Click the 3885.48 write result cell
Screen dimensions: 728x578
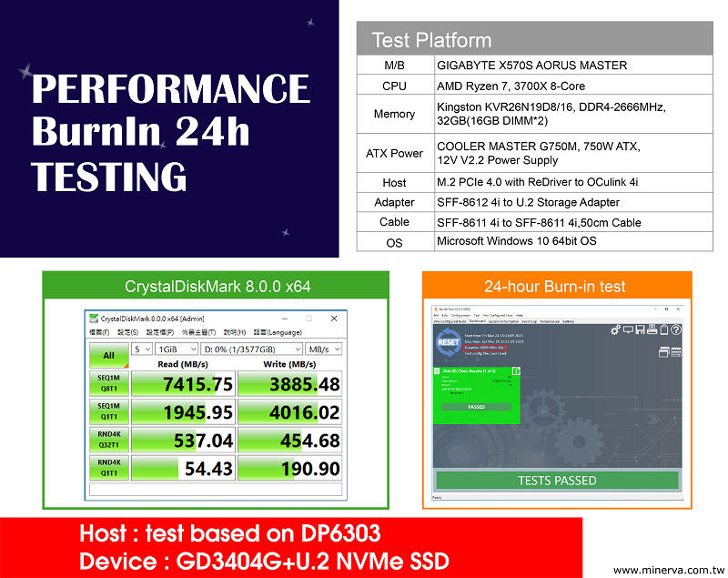[289, 384]
